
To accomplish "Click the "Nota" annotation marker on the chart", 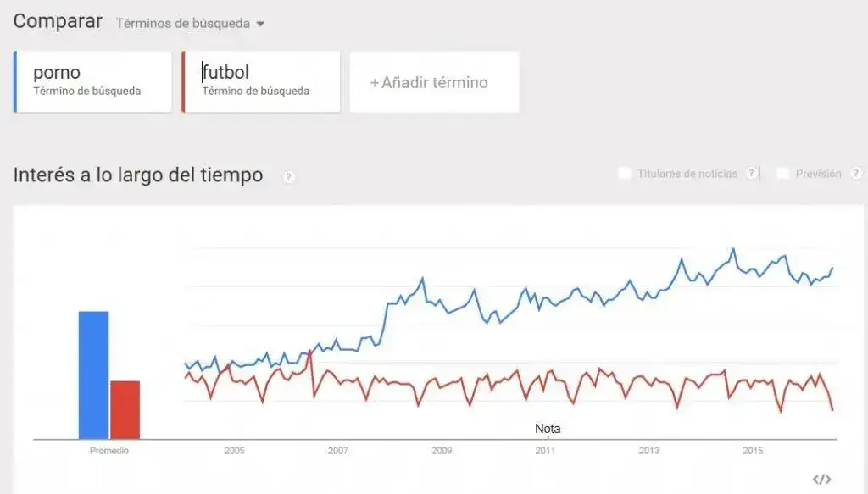I will click(x=548, y=429).
